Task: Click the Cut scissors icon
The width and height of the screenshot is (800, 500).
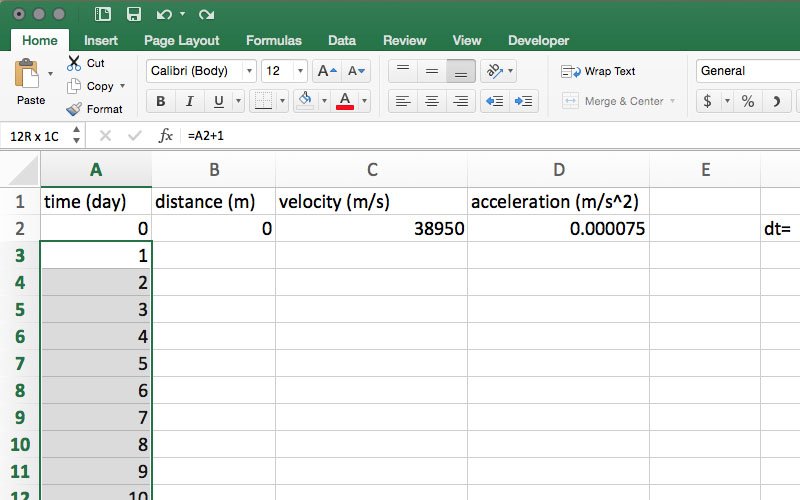Action: pyautogui.click(x=75, y=63)
